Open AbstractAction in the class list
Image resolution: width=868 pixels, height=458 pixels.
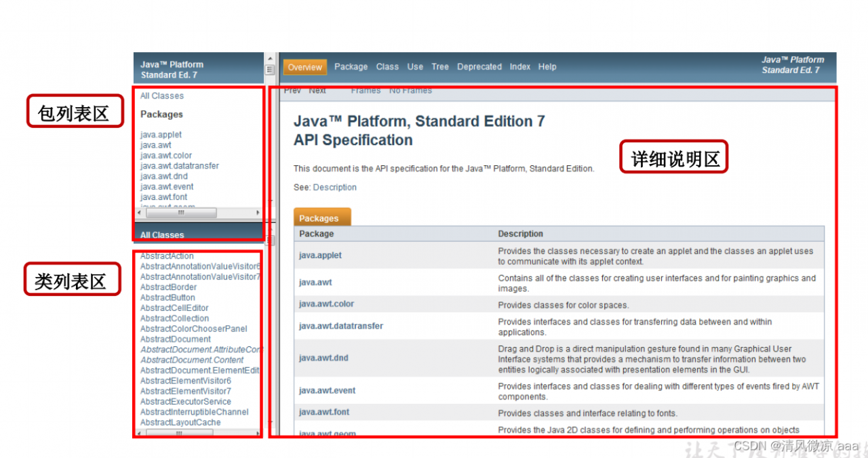point(167,256)
